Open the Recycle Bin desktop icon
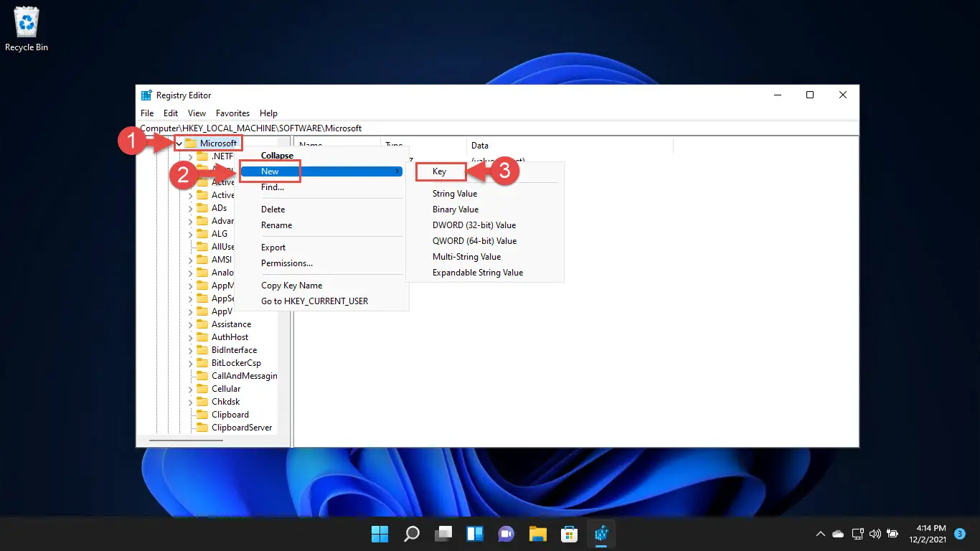The image size is (980, 551). pyautogui.click(x=27, y=29)
